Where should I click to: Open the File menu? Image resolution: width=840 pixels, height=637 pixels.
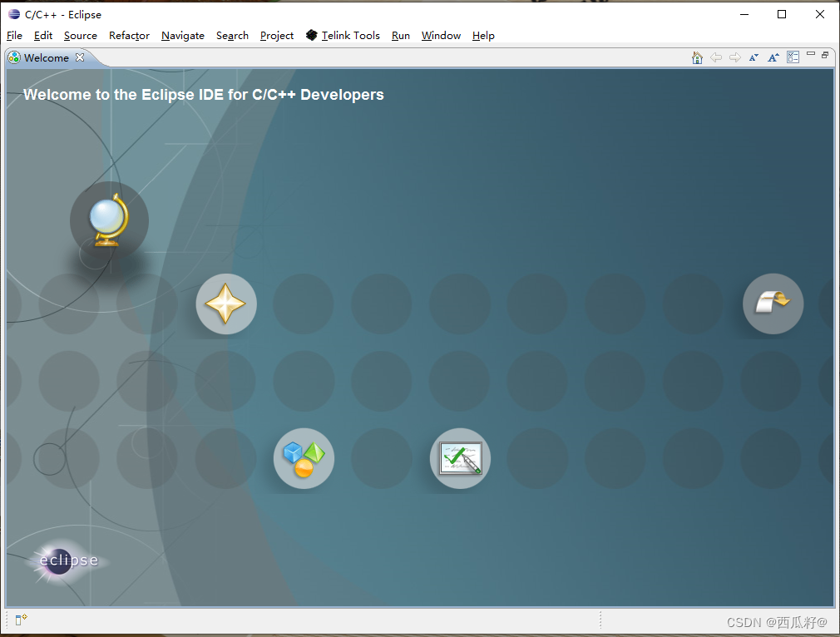point(14,36)
